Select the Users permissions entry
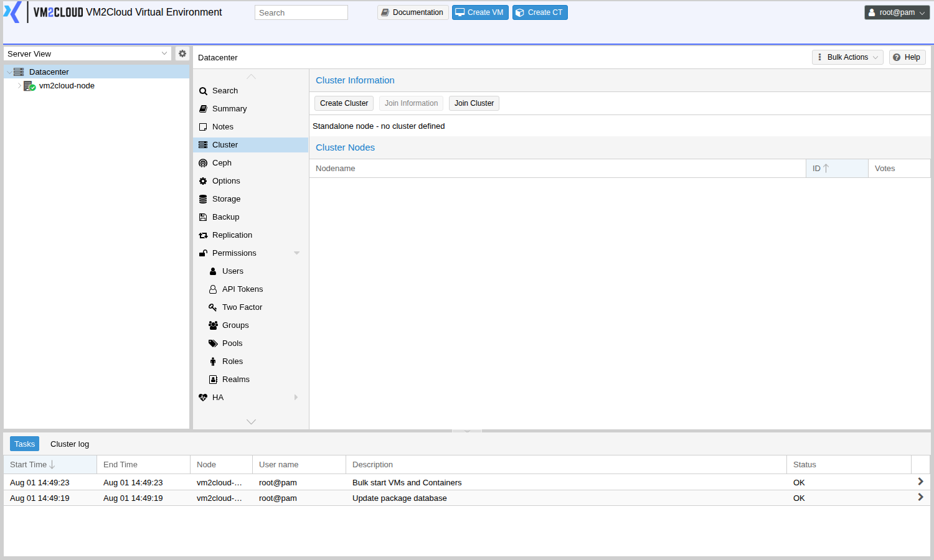Image resolution: width=934 pixels, height=560 pixels. coord(250,271)
